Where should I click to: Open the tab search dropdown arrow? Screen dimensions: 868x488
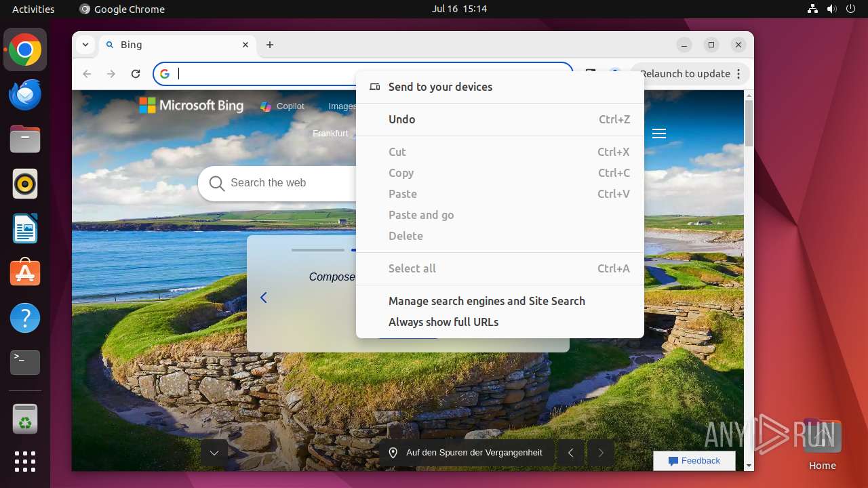pos(85,45)
